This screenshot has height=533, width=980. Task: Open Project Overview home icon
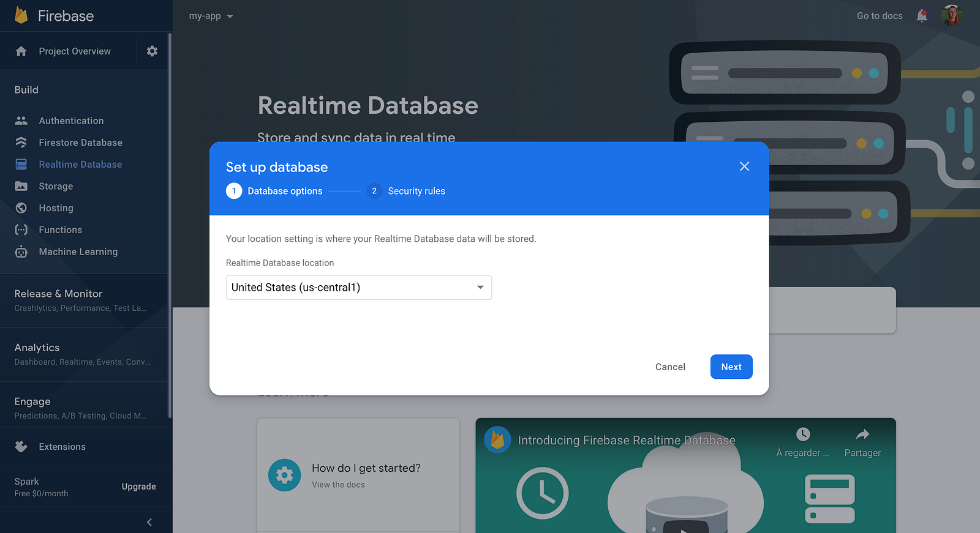pos(21,51)
